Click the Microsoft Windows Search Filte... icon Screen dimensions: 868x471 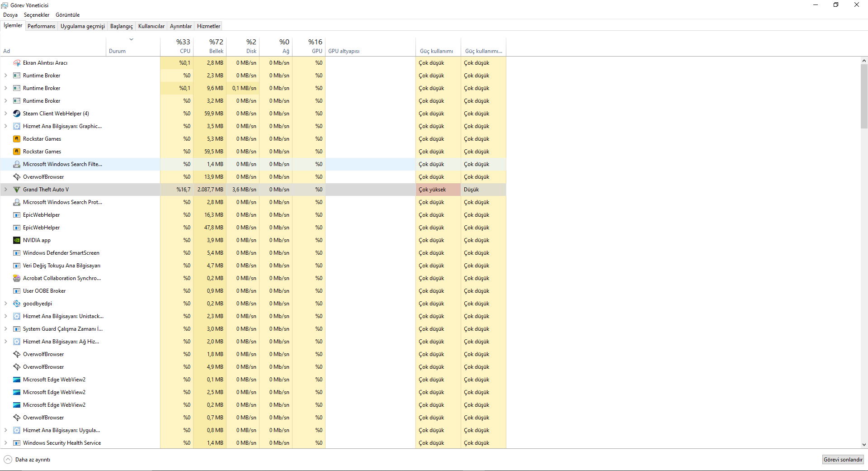17,164
